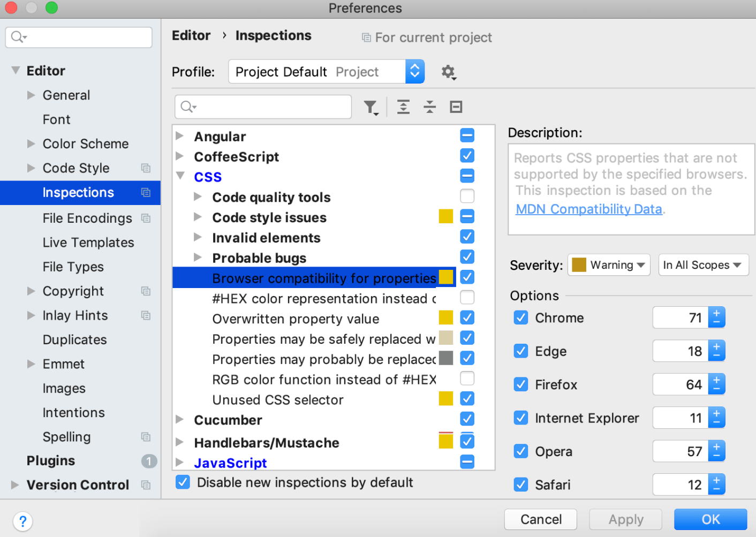Open the MDN Compatibility Data link
Viewport: 756px width, 537px height.
tap(588, 209)
